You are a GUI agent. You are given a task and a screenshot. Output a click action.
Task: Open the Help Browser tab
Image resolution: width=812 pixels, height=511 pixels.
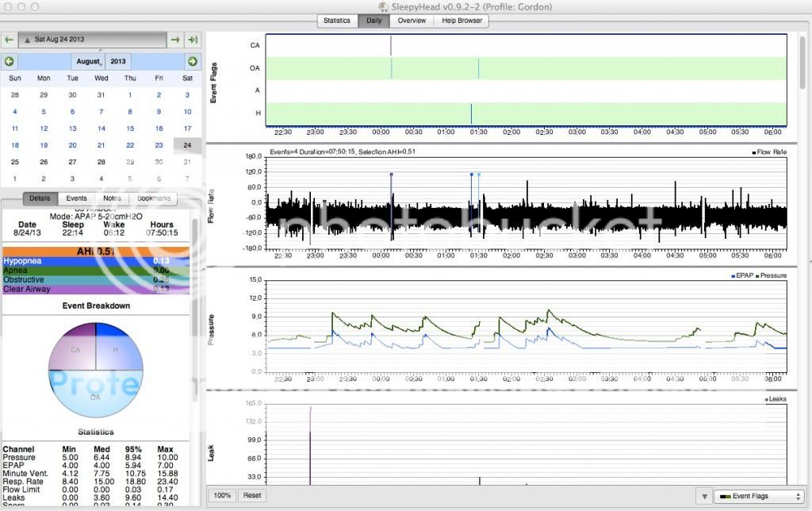coord(461,21)
